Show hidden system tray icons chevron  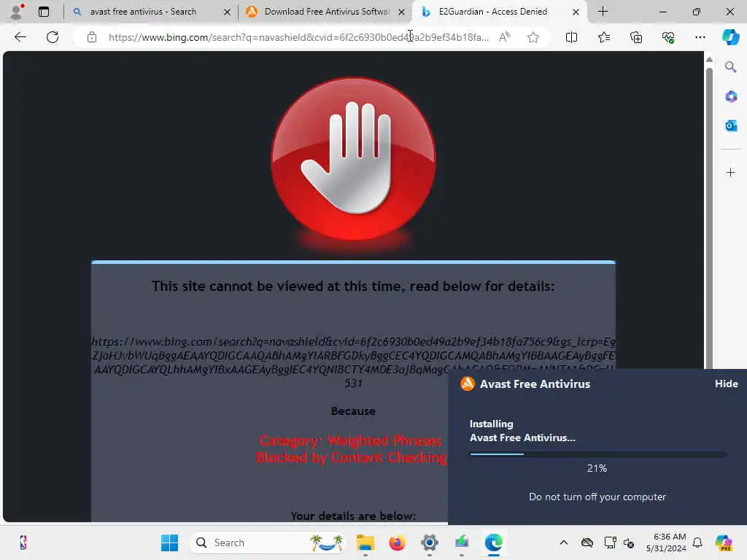pos(564,542)
